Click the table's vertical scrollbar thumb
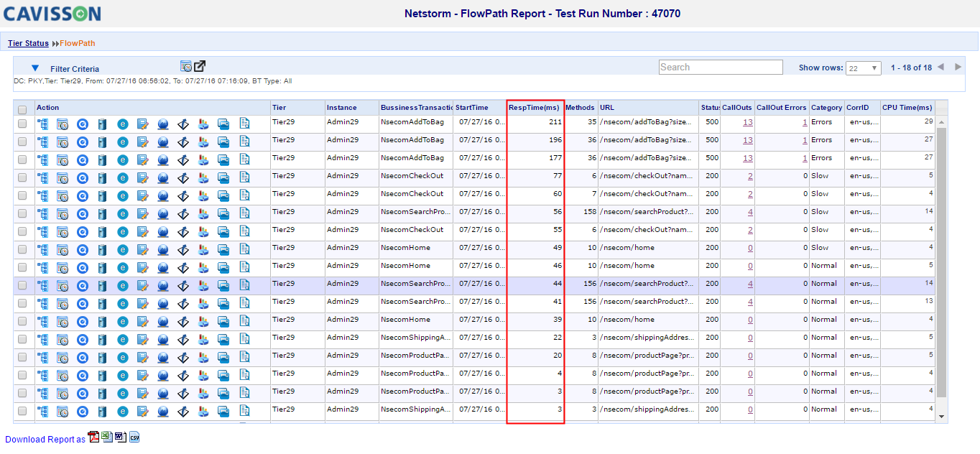Viewport: 980px width, 454px height. [x=941, y=263]
